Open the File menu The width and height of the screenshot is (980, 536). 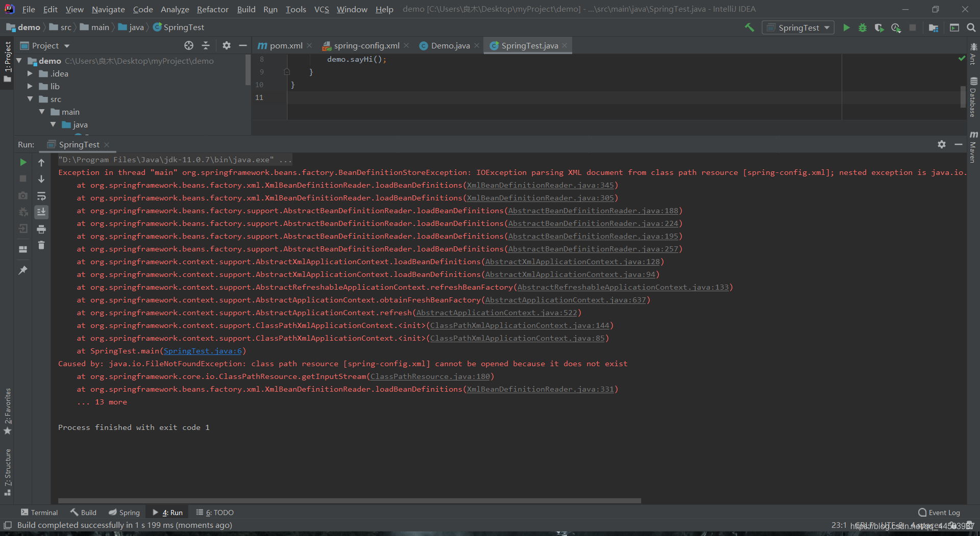(29, 9)
